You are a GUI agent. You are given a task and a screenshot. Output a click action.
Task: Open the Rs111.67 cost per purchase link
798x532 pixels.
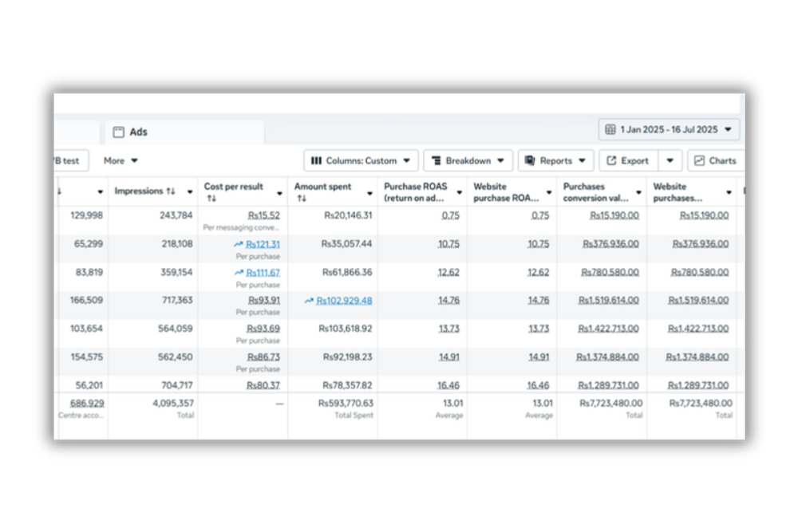(x=263, y=273)
